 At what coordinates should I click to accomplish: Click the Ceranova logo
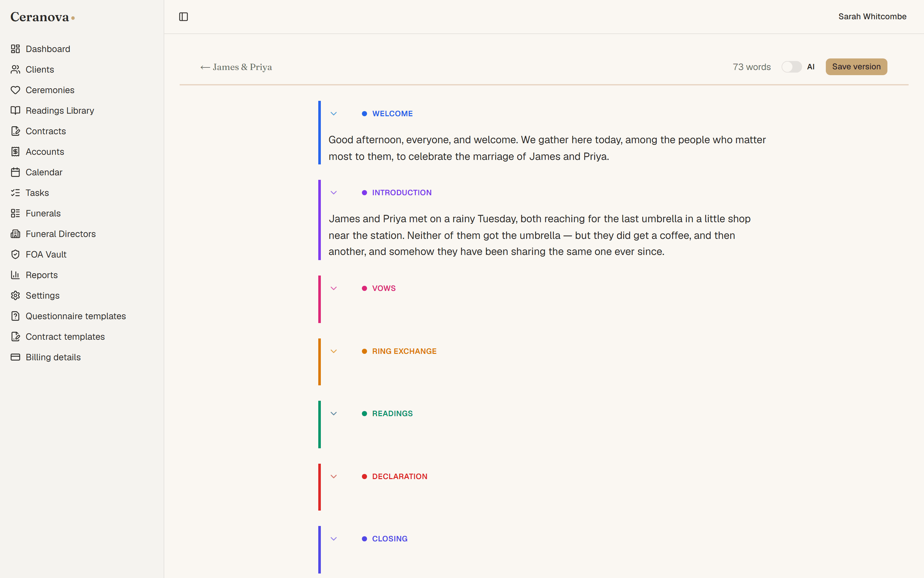pos(42,17)
